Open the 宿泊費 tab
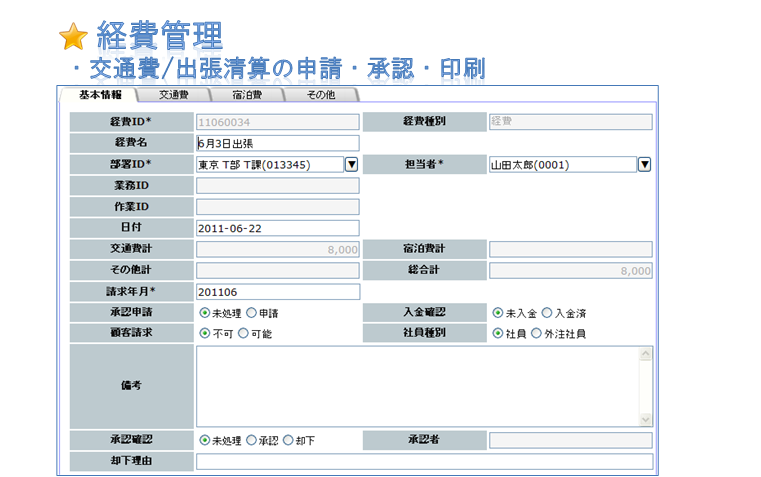The width and height of the screenshot is (761, 477). 247,95
